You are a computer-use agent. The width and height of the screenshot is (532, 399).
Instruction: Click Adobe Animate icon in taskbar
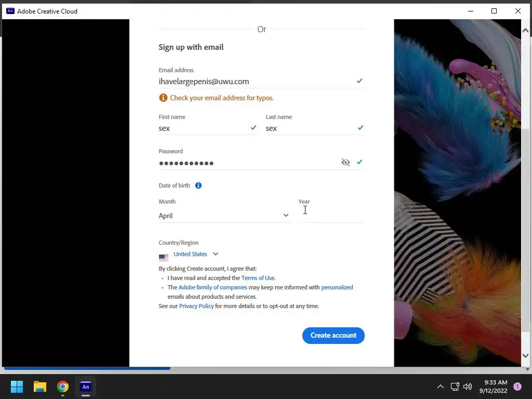(86, 387)
